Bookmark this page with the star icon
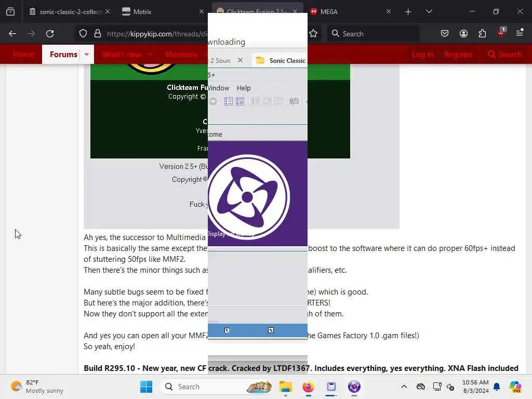This screenshot has height=399, width=532. point(313,34)
